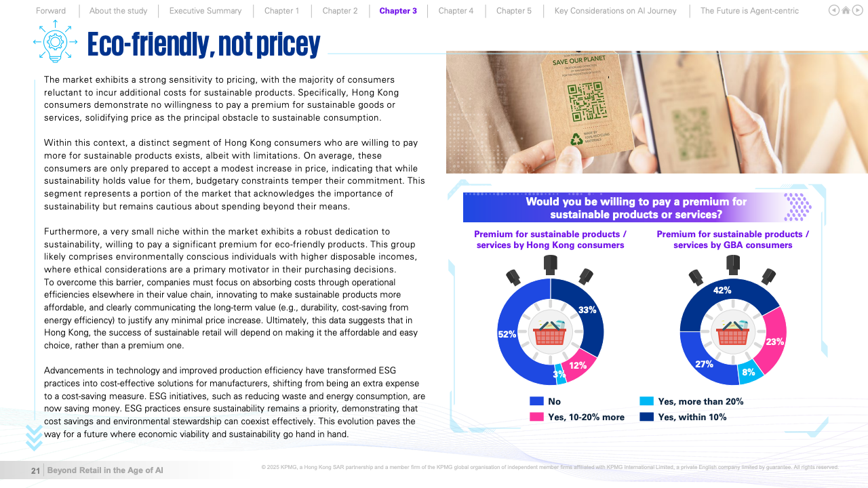Click the home icon in top navigation

[846, 10]
